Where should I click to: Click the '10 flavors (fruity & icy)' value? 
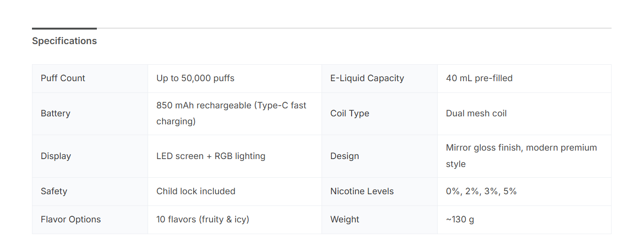(203, 220)
